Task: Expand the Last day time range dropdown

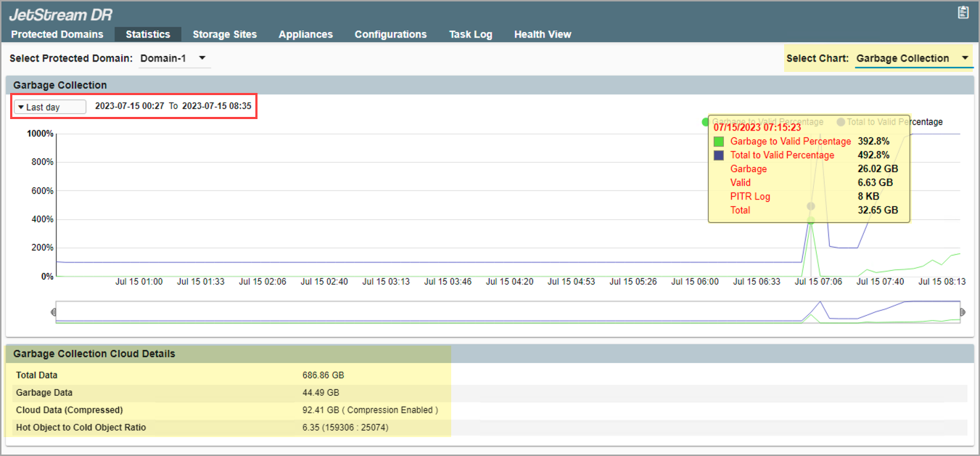Action: 49,107
